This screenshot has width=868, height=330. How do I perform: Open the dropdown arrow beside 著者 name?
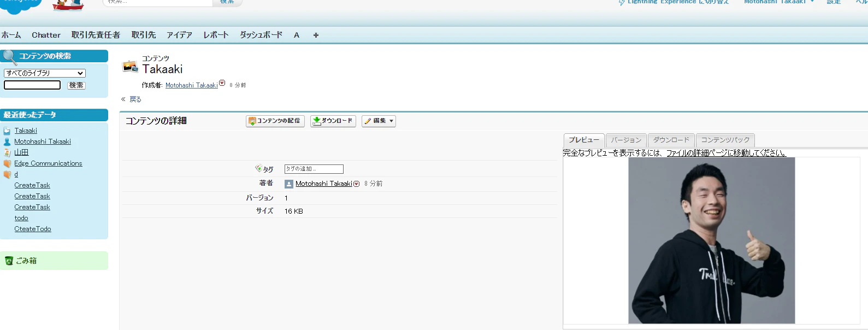(357, 184)
